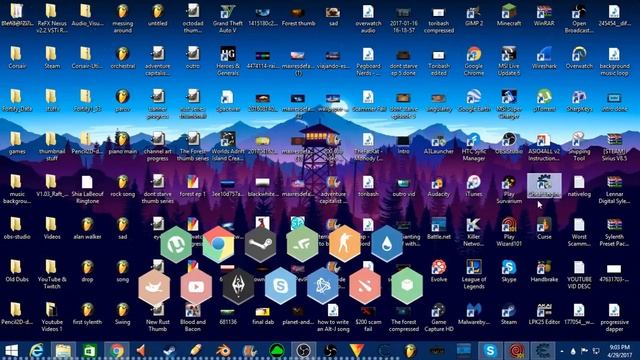Screen dimensions: 640x360
Task: Open the Handbrake desktop shortcut
Action: pyautogui.click(x=544, y=271)
